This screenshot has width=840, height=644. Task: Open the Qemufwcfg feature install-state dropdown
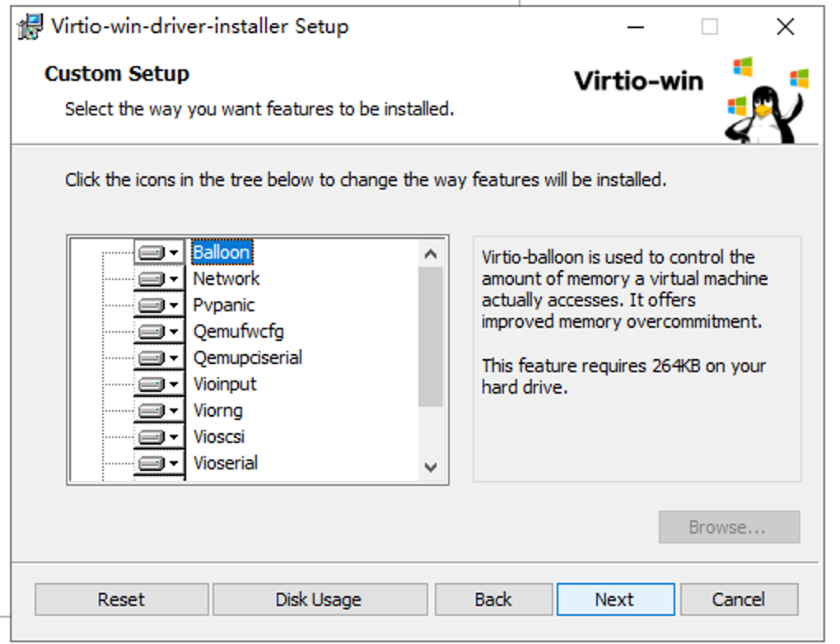[159, 332]
